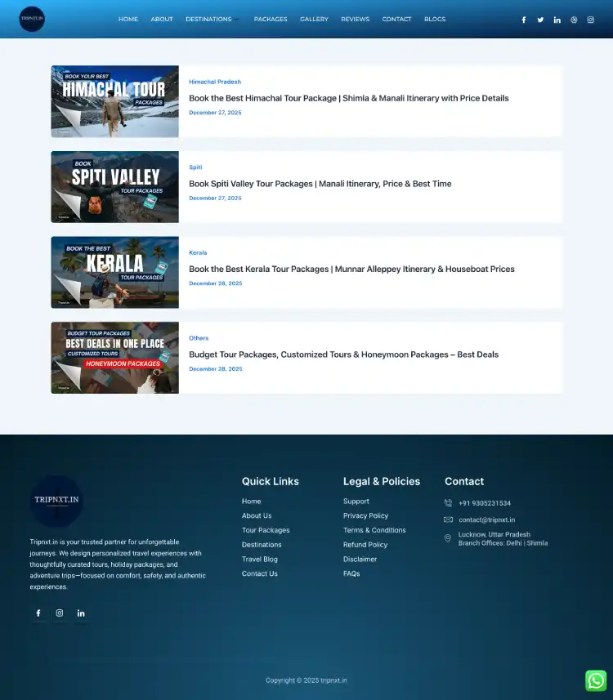
Task: Click the contact@tripnxt.in email address
Action: coord(486,519)
